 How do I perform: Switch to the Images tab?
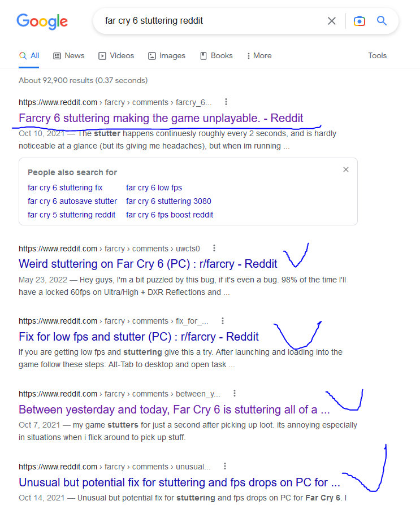(167, 55)
